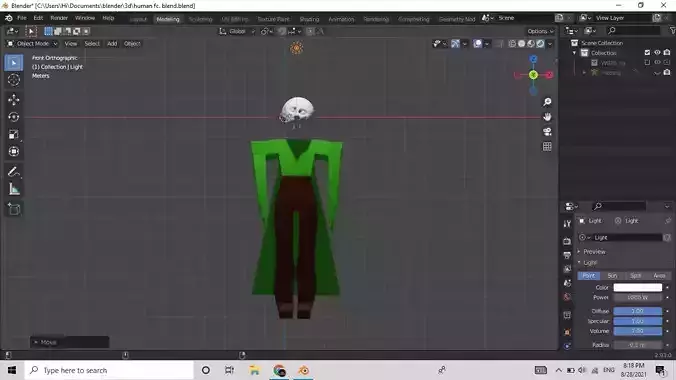Open the View Layer properties tab icon

567,269
